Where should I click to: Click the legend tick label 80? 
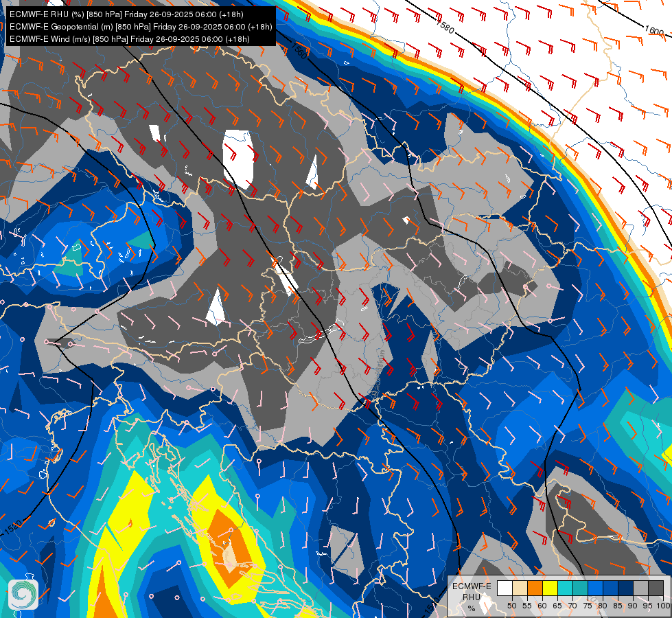pyautogui.click(x=603, y=606)
